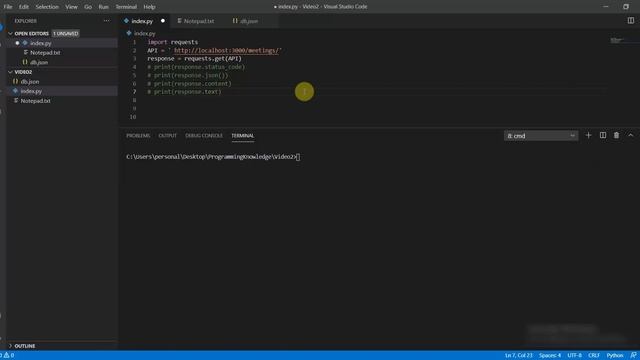Click the 1 UNSAVED badge
This screenshot has width=640, height=360.
coord(65,33)
